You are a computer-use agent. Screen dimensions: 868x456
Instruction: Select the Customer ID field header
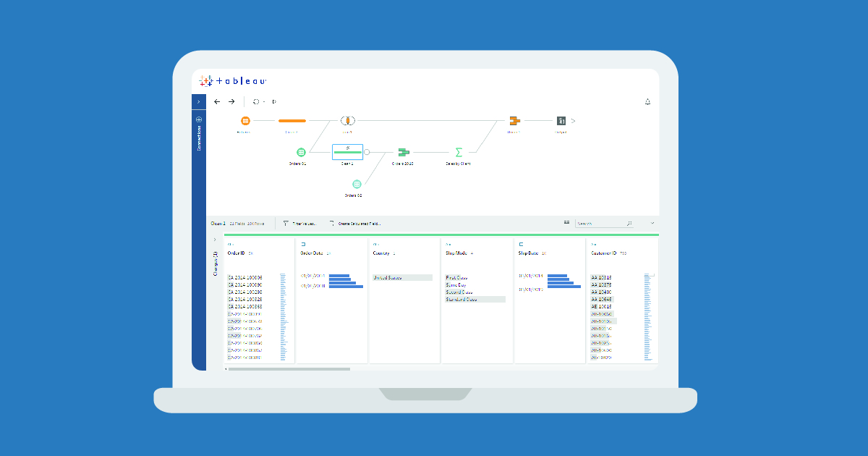point(603,253)
